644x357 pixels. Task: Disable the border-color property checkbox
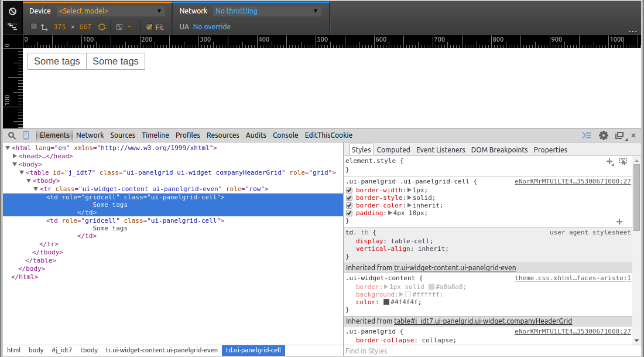tap(349, 206)
